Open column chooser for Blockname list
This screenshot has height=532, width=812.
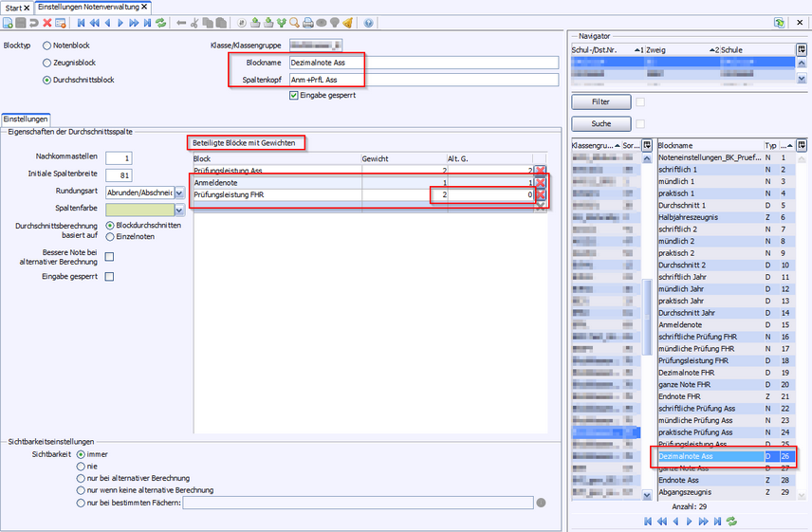pyautogui.click(x=801, y=145)
